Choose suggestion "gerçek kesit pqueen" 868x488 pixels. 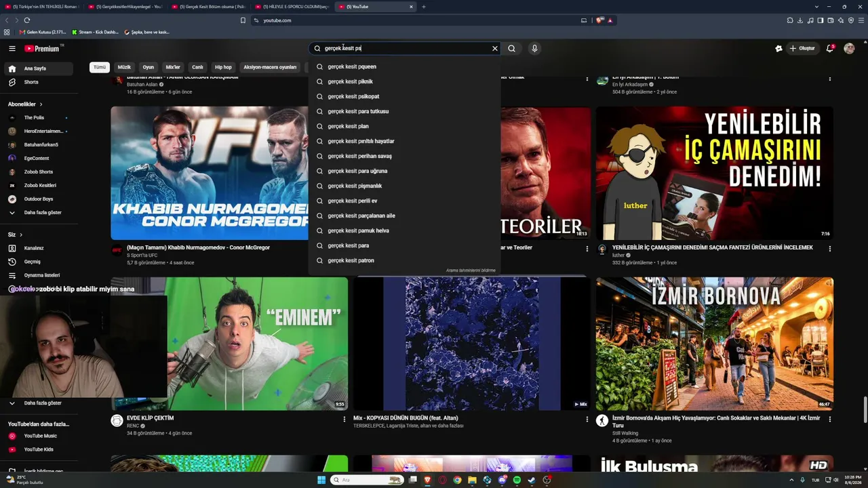pyautogui.click(x=405, y=66)
